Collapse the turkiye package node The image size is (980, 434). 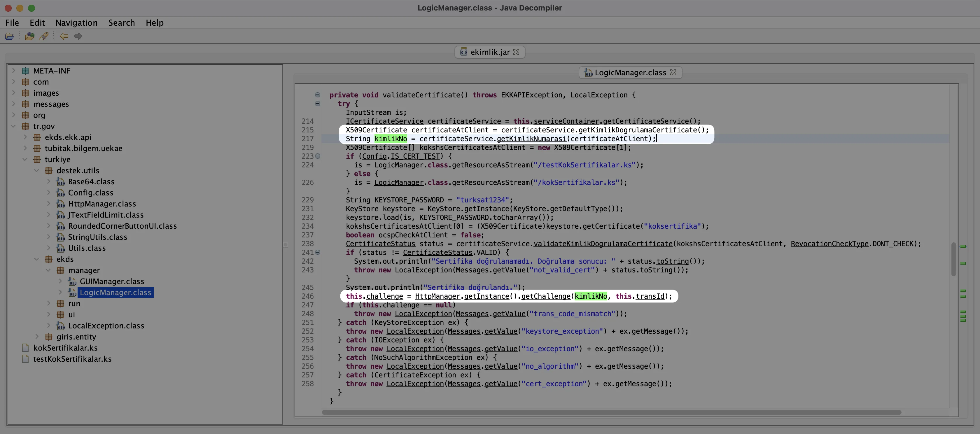[x=25, y=159]
